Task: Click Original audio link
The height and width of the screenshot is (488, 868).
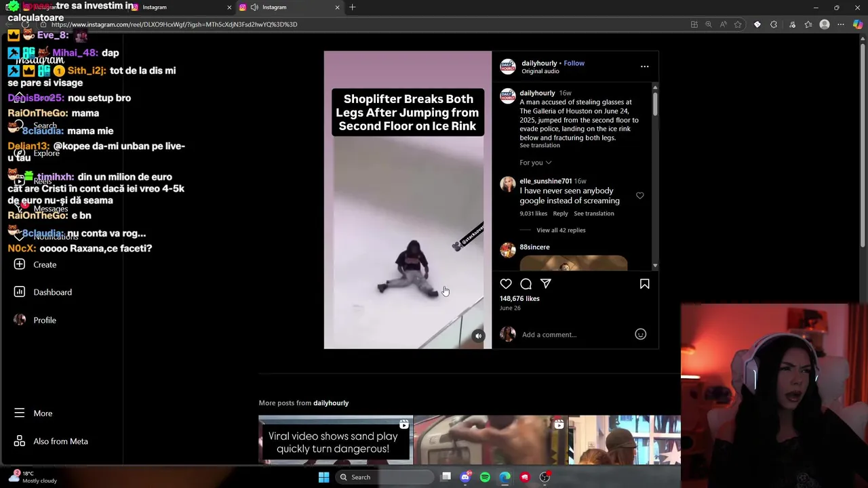Action: point(540,71)
